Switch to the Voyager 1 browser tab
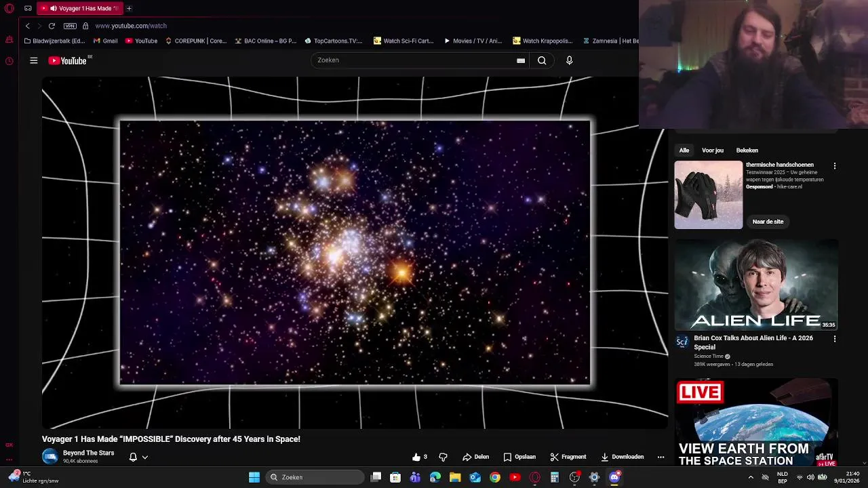Image resolution: width=868 pixels, height=488 pixels. click(80, 8)
